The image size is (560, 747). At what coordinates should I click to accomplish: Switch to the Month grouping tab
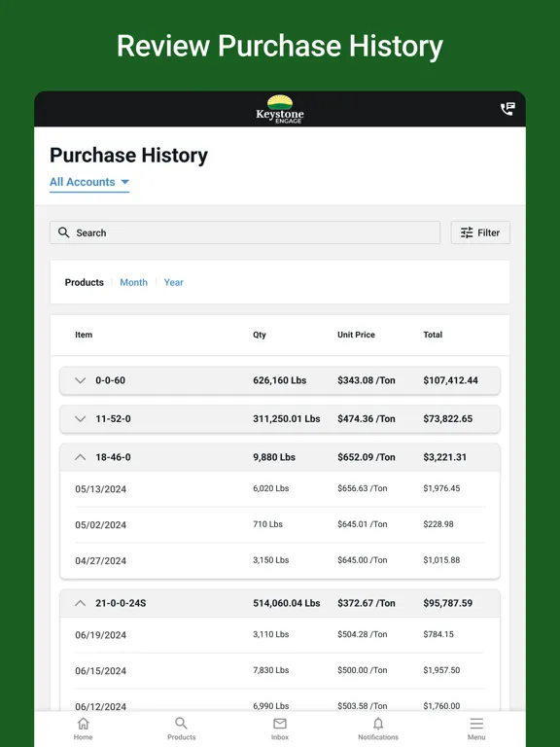pos(133,282)
